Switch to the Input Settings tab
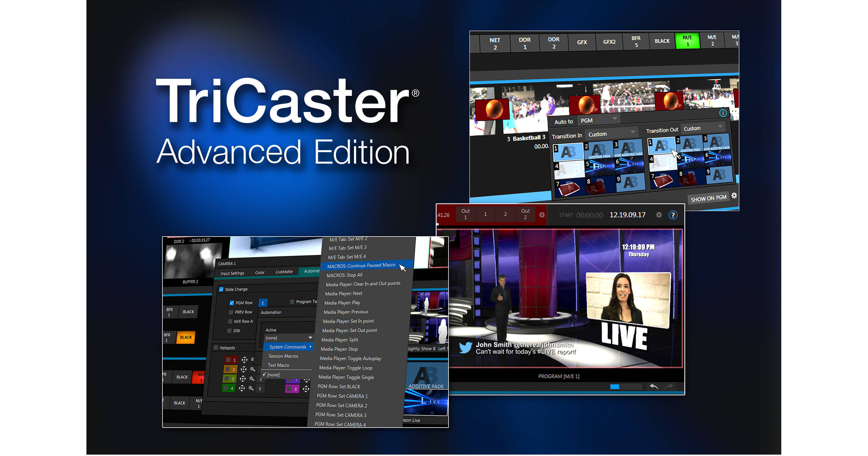Viewport: 868px width, 456px height. click(232, 273)
